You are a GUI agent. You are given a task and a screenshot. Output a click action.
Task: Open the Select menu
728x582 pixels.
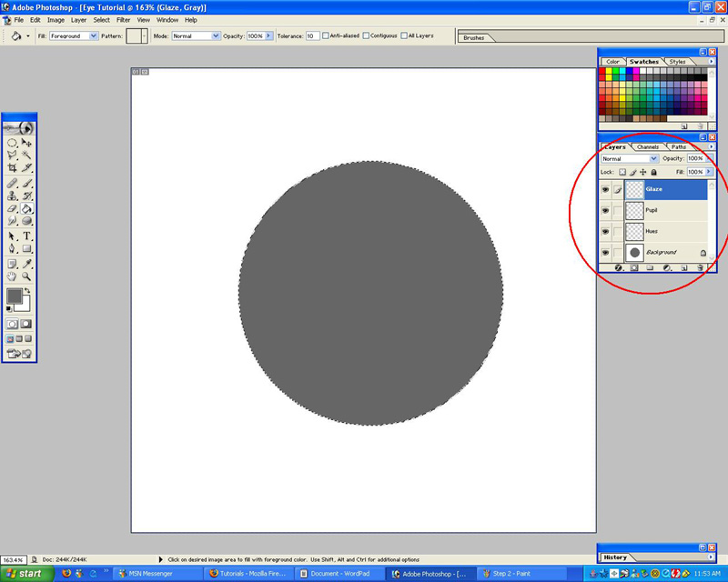click(x=101, y=20)
